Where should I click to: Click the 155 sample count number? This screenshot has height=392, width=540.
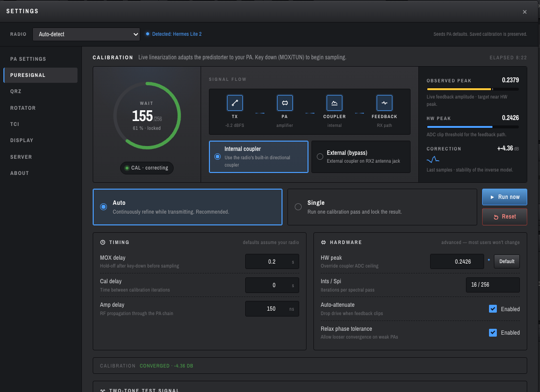tap(142, 116)
